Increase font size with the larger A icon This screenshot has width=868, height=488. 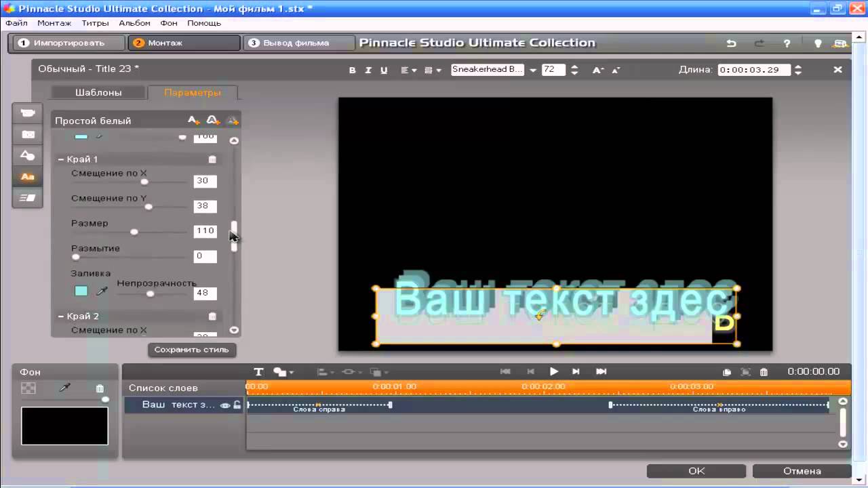[598, 70]
